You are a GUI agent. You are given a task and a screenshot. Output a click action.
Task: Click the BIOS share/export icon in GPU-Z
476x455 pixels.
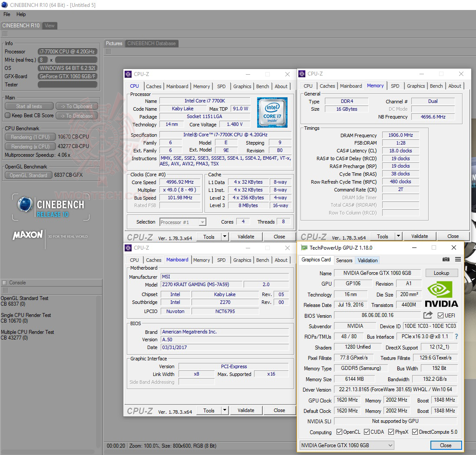click(x=427, y=315)
